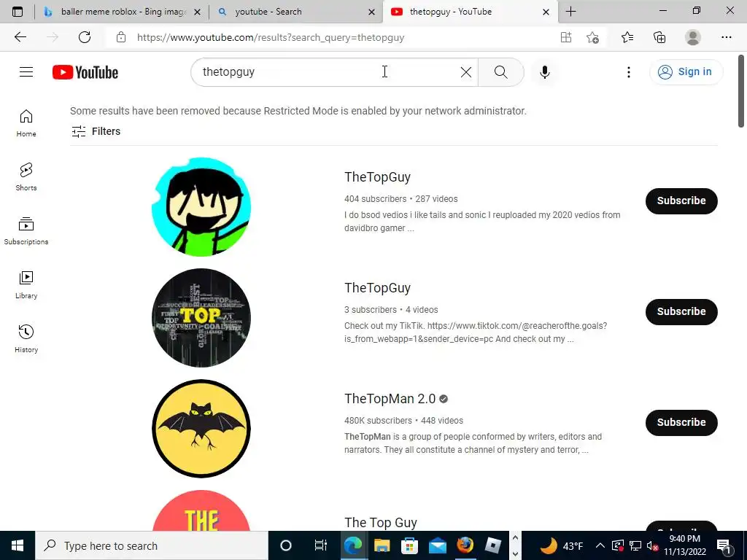The height and width of the screenshot is (560, 747).
Task: Click the Edge profile avatar
Action: pos(693,37)
